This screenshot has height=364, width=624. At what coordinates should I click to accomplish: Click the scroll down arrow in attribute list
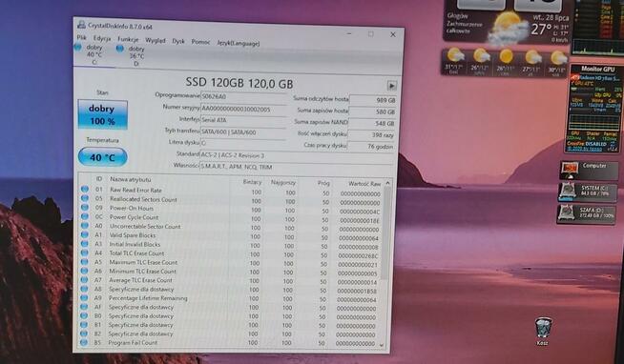pos(382,345)
